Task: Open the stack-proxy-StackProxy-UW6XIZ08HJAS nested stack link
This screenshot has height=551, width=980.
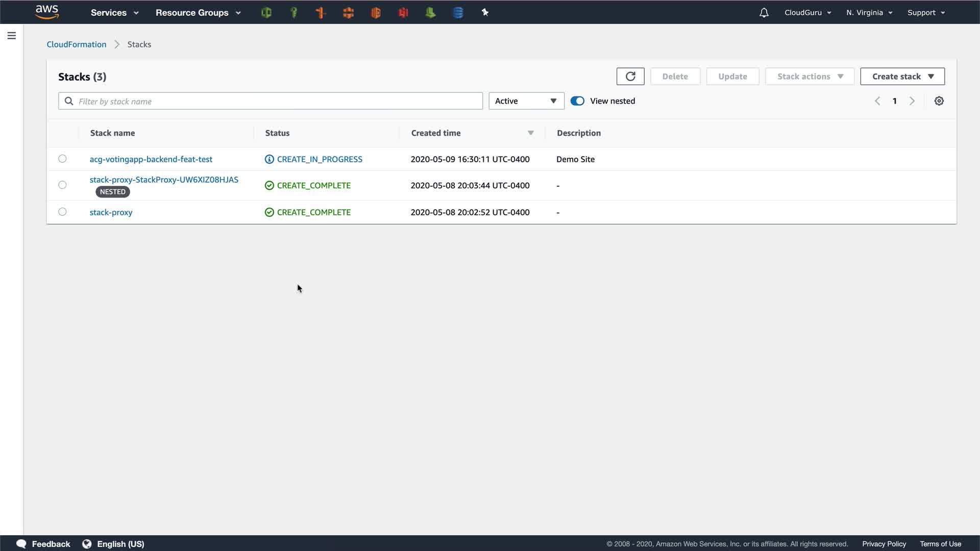Action: pos(164,180)
